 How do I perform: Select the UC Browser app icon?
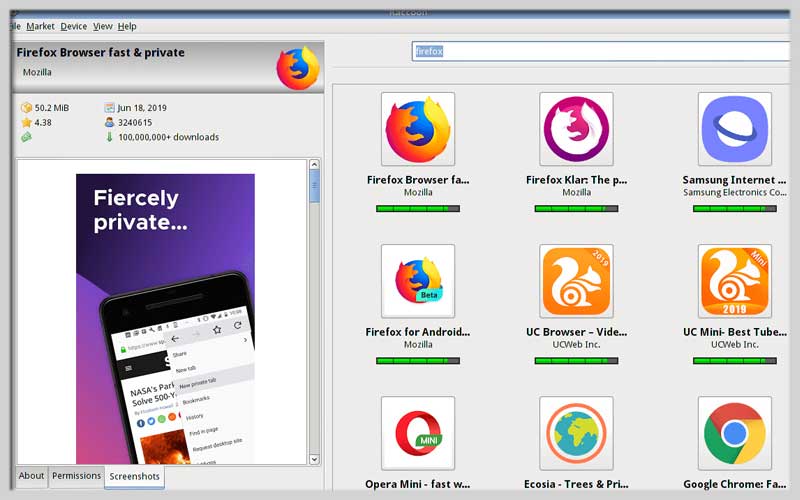(577, 281)
